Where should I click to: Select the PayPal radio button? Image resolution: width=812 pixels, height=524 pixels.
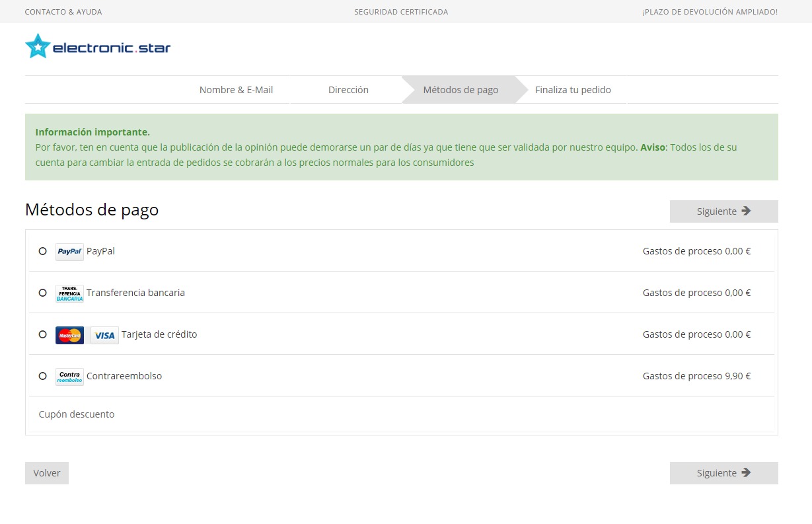click(43, 251)
